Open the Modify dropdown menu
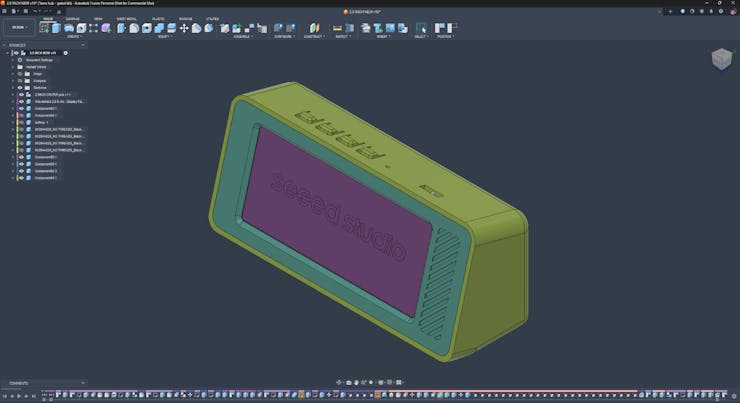 (163, 37)
